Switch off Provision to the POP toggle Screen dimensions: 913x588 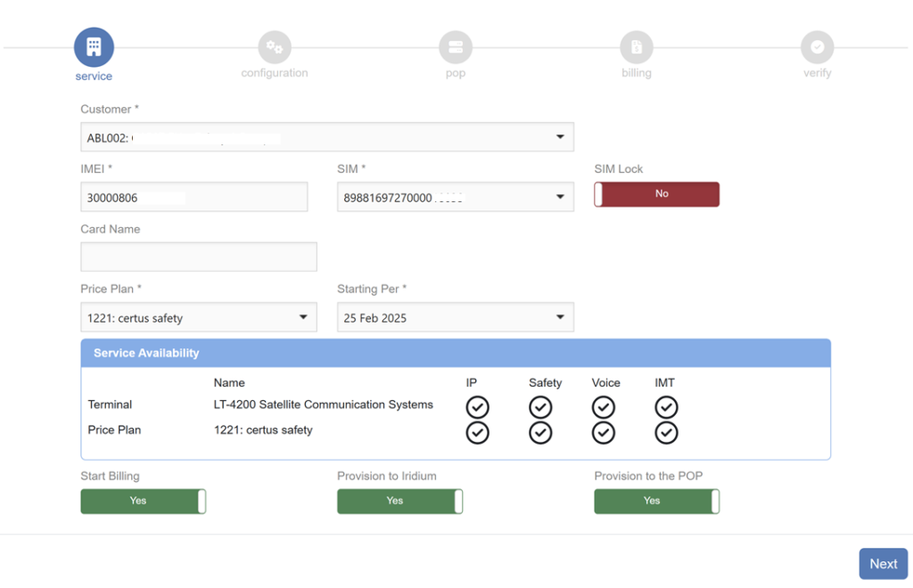tap(657, 502)
